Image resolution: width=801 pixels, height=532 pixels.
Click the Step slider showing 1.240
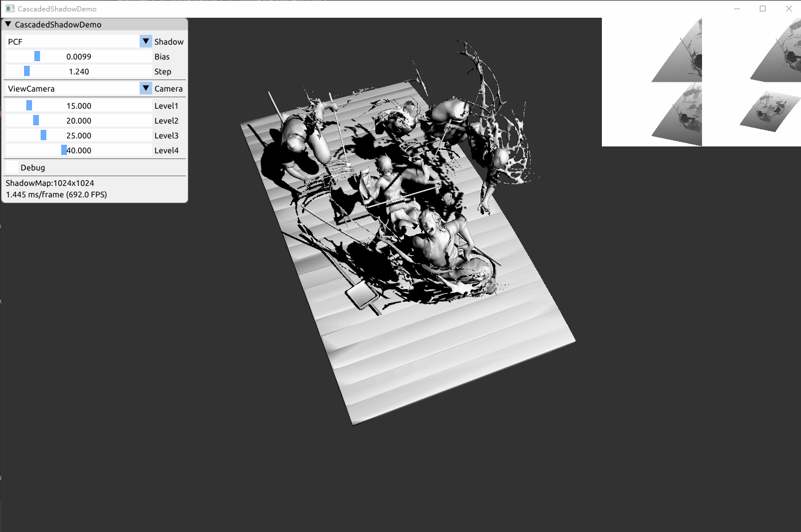[78, 71]
